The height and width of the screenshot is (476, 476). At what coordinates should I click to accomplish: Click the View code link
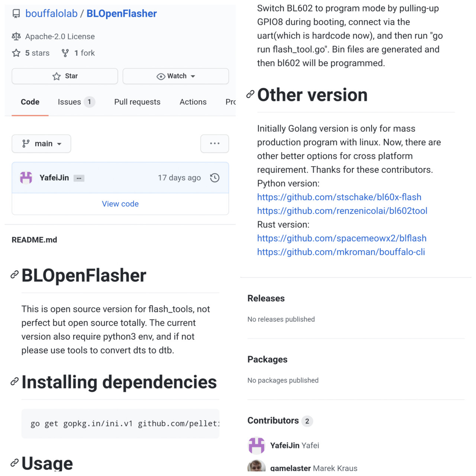(x=120, y=204)
